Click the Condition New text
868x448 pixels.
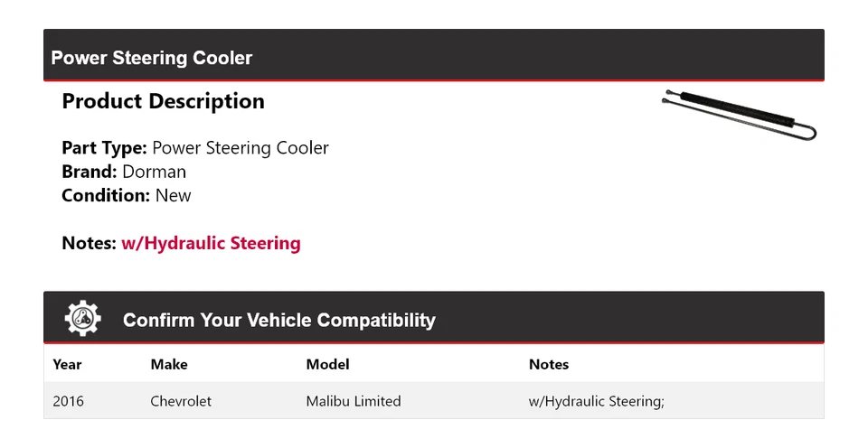pos(126,195)
